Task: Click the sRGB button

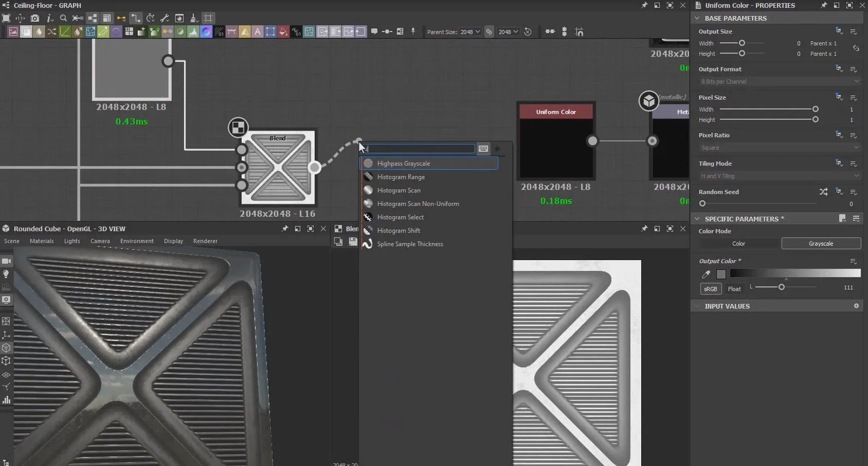Action: pos(711,289)
